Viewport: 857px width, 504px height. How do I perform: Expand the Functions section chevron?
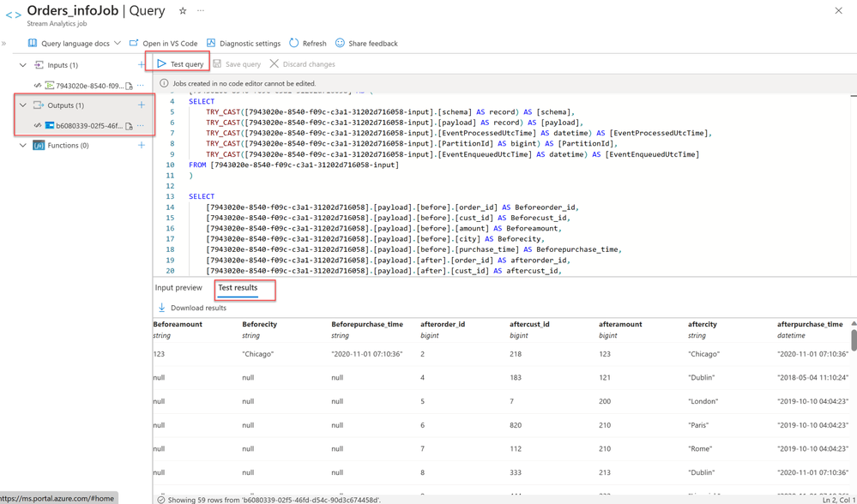point(23,145)
